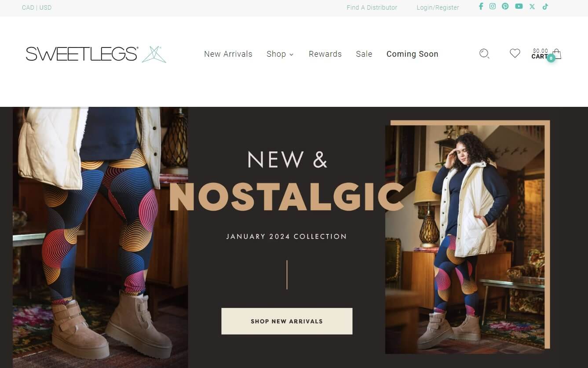Image resolution: width=588 pixels, height=368 pixels.
Task: Open the X (Twitter) social icon
Action: [x=532, y=7]
